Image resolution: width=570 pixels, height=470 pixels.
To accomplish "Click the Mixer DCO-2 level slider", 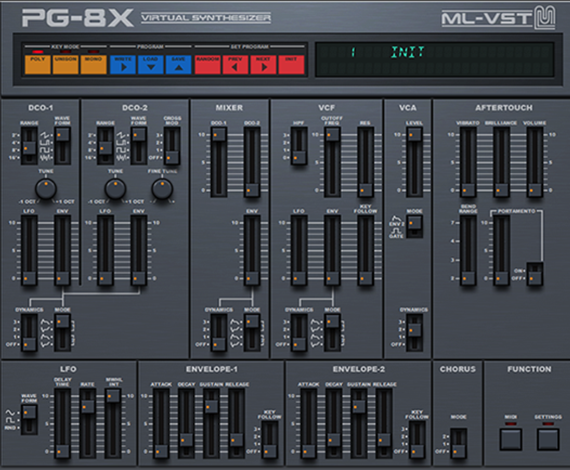I will 252,162.
